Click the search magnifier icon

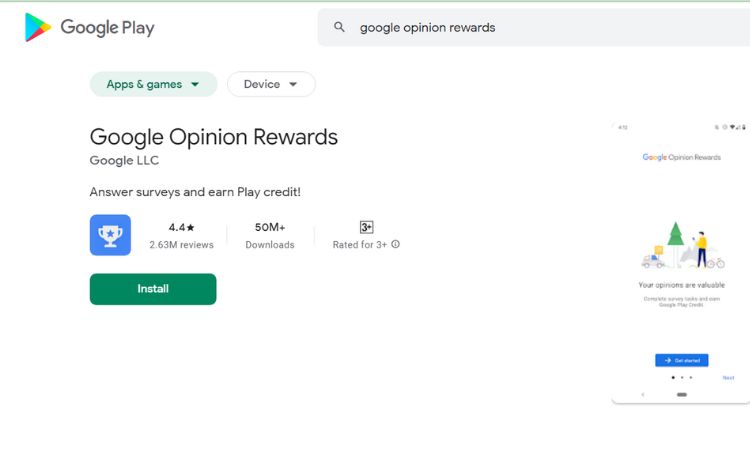(x=339, y=27)
